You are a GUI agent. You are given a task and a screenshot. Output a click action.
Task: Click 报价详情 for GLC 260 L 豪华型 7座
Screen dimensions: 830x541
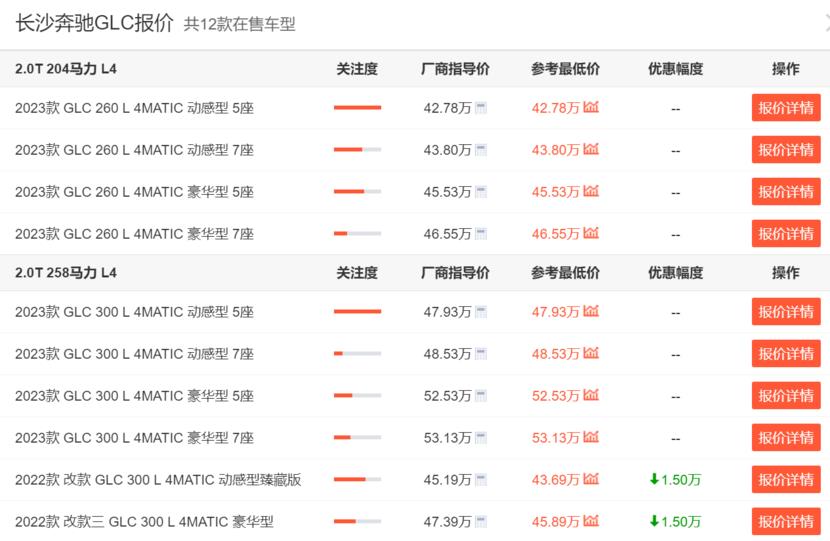(786, 233)
